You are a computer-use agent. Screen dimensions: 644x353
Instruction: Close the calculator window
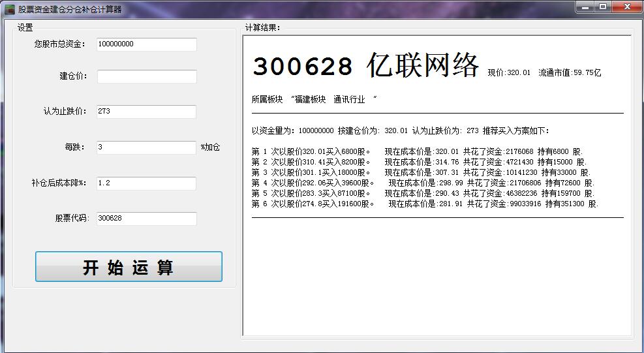(x=627, y=7)
